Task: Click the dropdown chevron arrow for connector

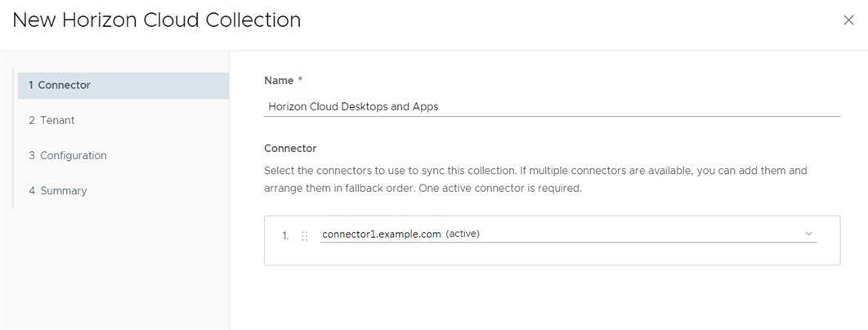Action: 809,234
